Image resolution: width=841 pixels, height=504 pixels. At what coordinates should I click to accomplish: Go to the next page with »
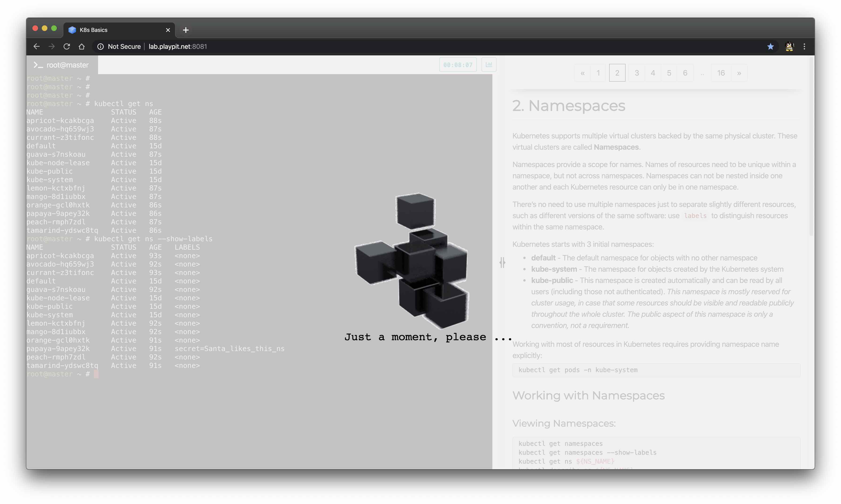pos(739,73)
